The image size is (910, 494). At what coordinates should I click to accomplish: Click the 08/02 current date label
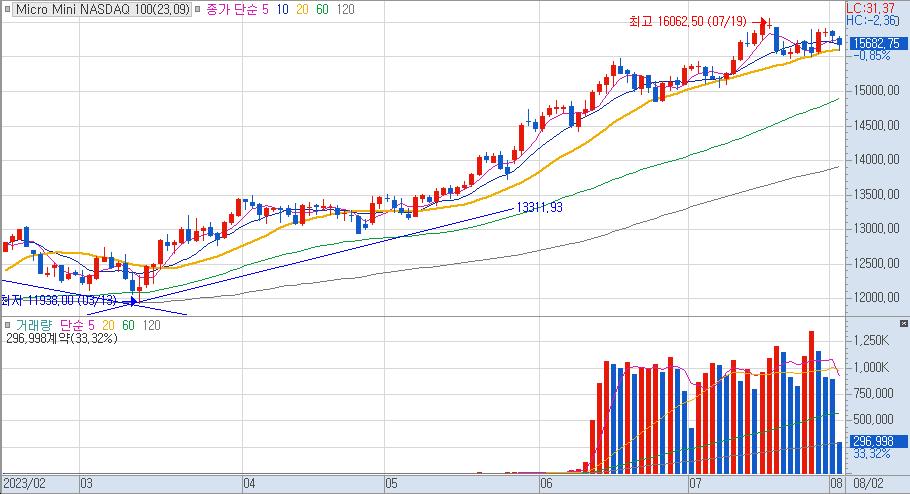pyautogui.click(x=868, y=484)
